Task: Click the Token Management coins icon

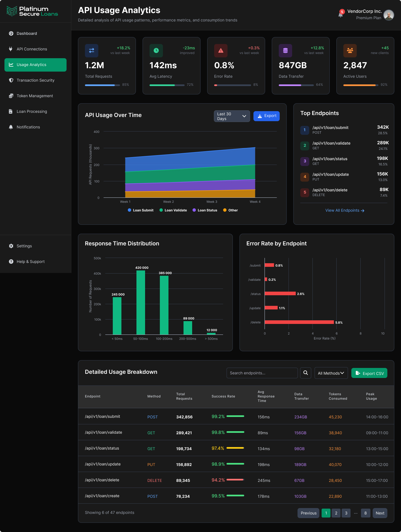Action: (x=11, y=96)
